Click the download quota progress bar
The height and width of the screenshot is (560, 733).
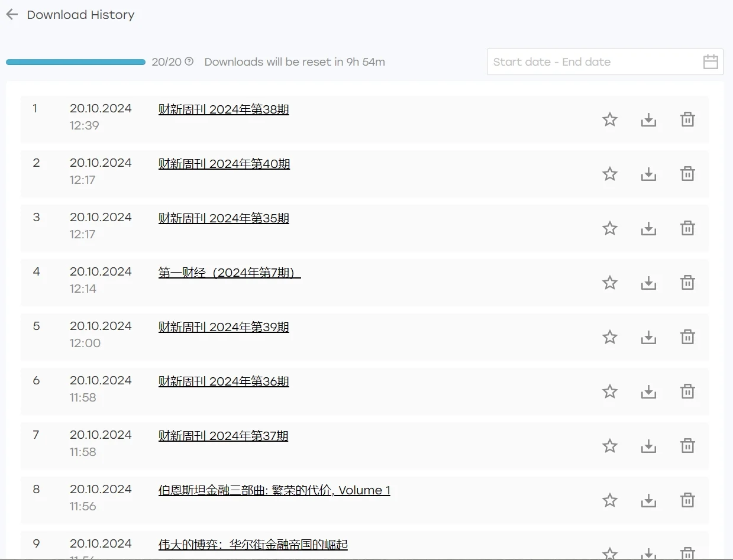click(76, 61)
